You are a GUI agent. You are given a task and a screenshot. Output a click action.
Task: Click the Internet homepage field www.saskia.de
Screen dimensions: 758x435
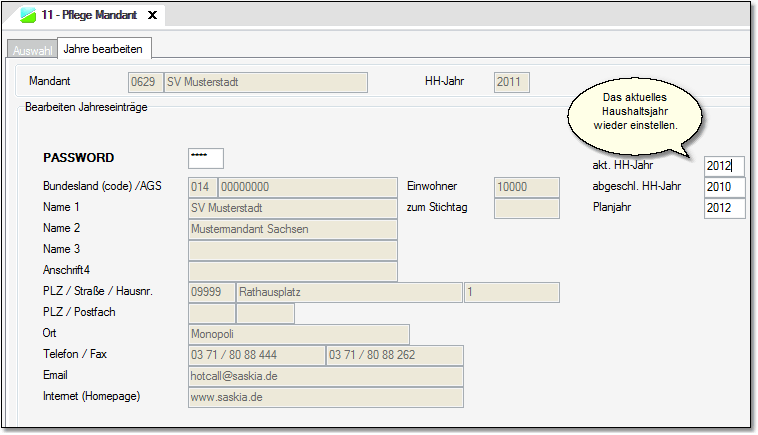(x=325, y=397)
